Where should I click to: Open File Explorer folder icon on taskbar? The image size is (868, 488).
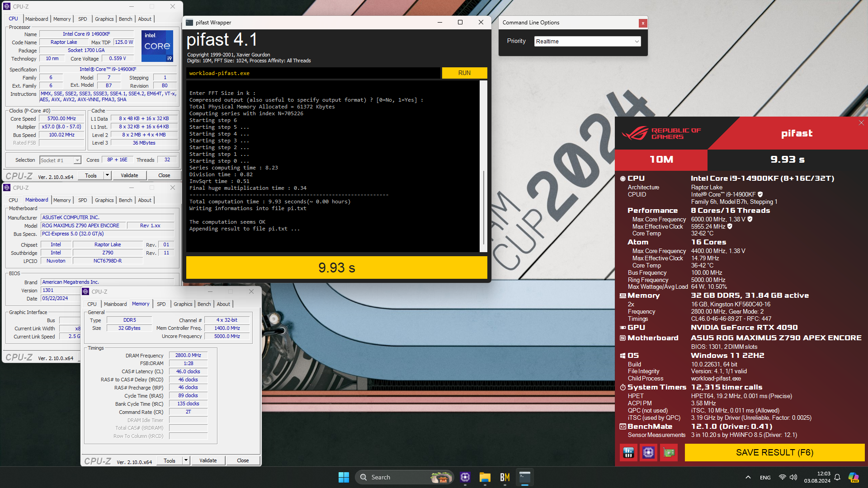pyautogui.click(x=485, y=477)
